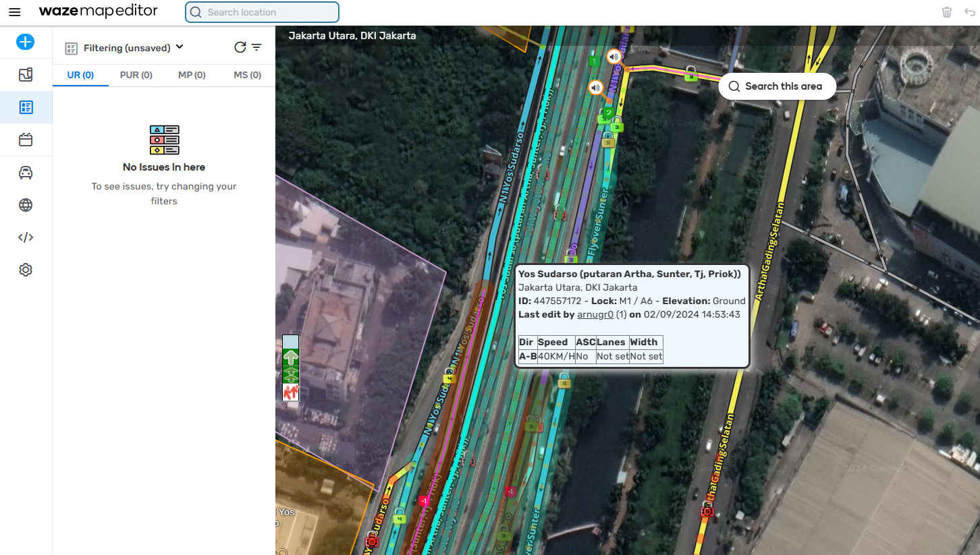Open the filter options icon
980x555 pixels.
point(256,47)
